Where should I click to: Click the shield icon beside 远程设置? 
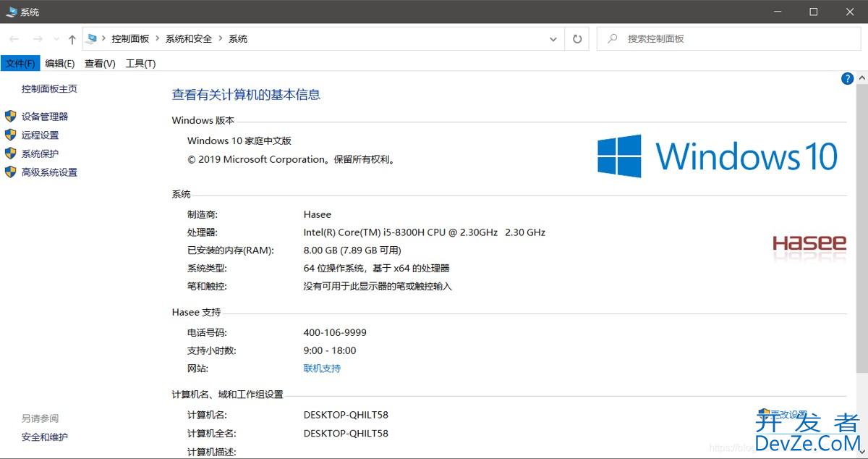point(10,135)
